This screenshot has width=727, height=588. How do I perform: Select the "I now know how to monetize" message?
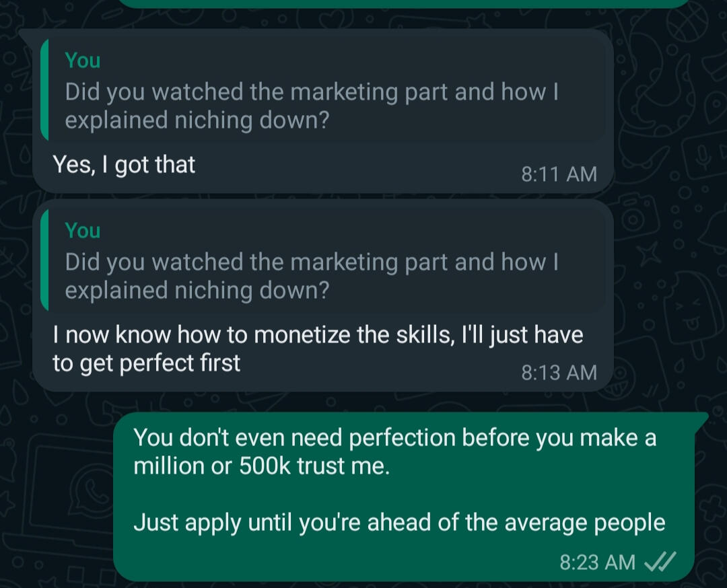click(318, 348)
